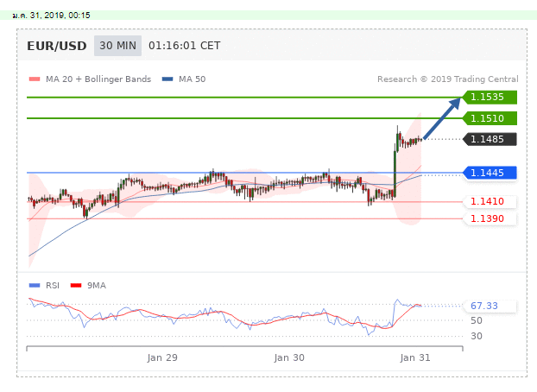This screenshot has width=537, height=392.
Task: Click the 1.1410 red support label
Action: point(490,201)
